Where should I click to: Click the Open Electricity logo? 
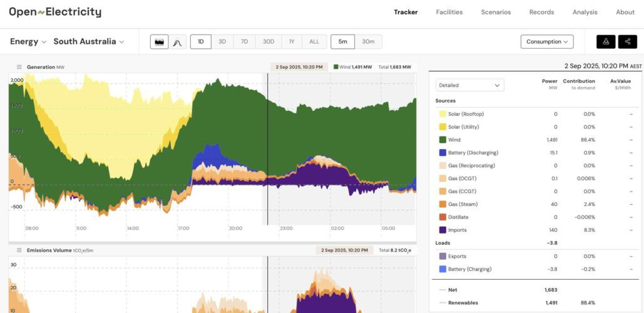click(54, 12)
